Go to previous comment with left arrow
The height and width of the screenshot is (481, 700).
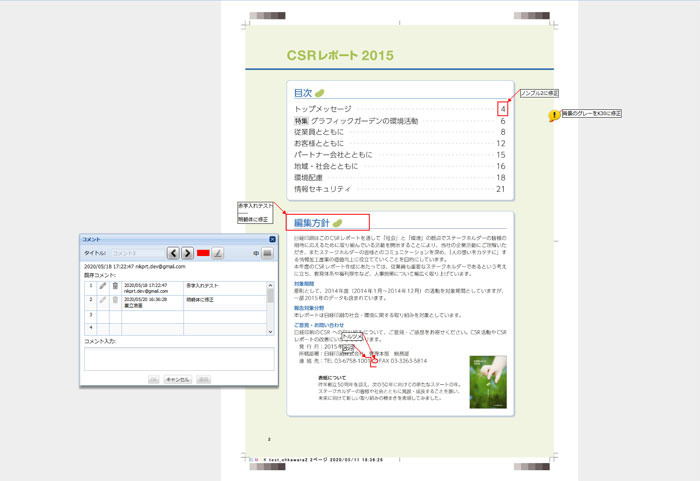tap(174, 253)
